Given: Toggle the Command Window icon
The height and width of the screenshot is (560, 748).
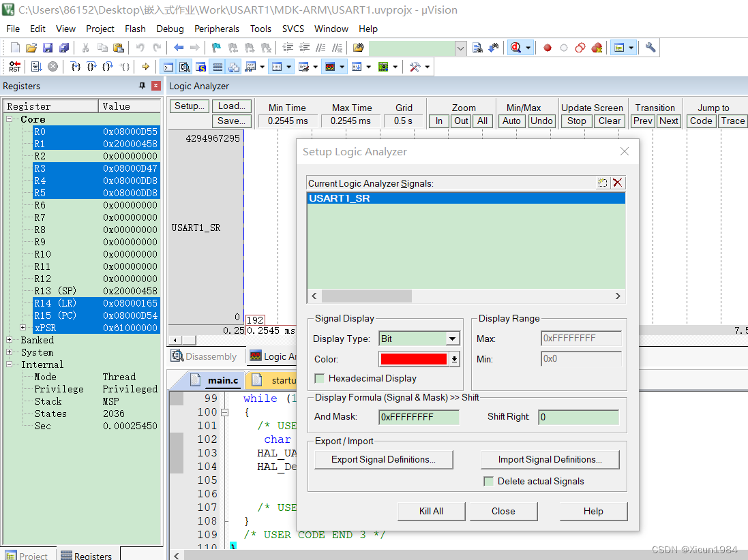Looking at the screenshot, I should [168, 67].
